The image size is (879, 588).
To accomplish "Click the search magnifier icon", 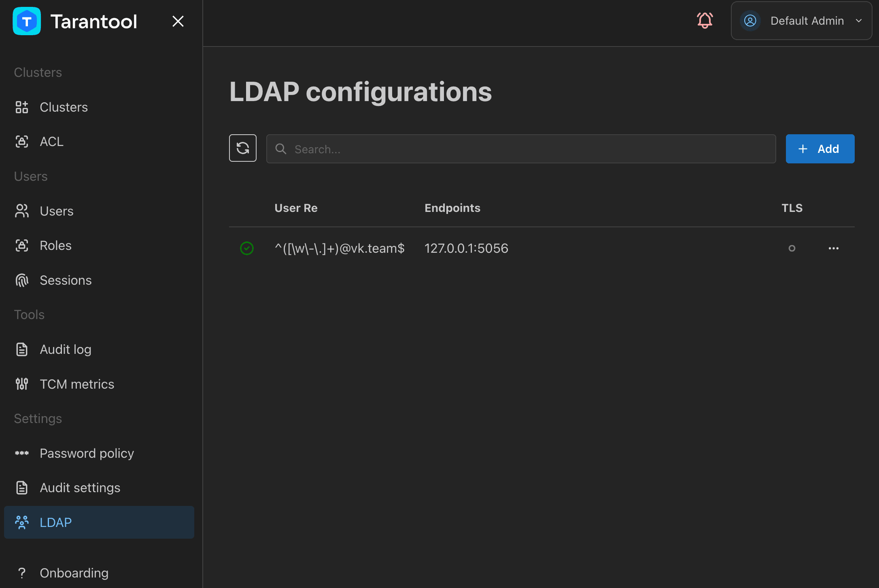I will point(281,149).
